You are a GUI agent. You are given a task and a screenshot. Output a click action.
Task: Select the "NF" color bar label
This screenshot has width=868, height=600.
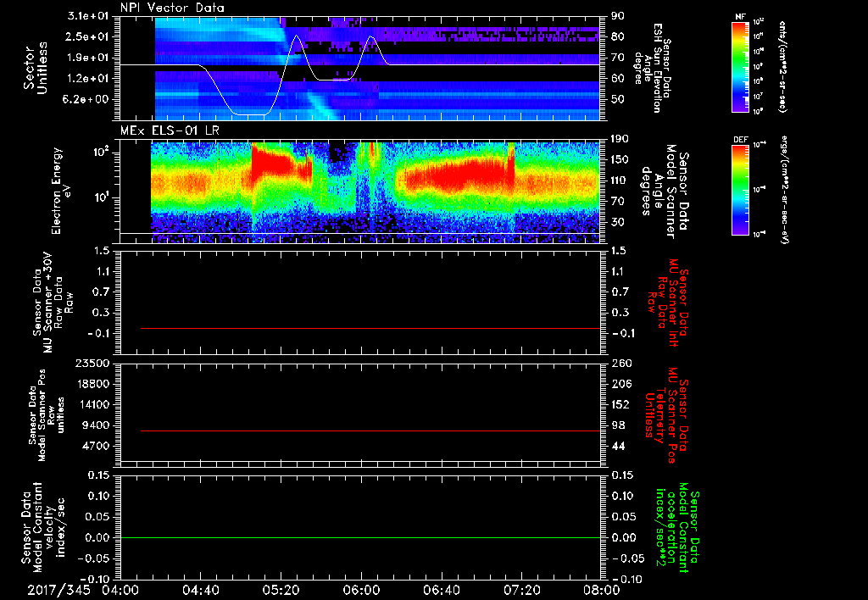pyautogui.click(x=740, y=17)
